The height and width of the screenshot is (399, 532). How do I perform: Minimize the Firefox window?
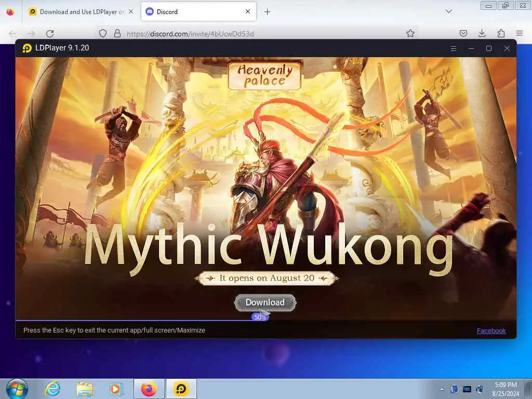488,5
